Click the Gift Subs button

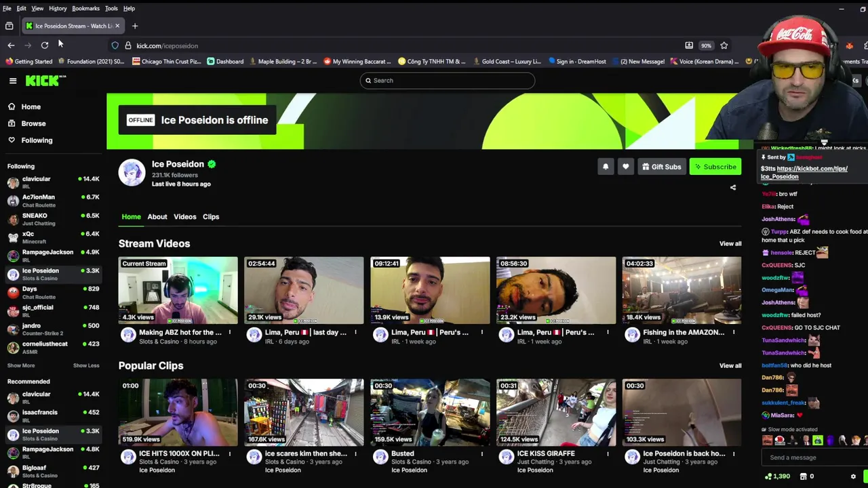(x=662, y=167)
